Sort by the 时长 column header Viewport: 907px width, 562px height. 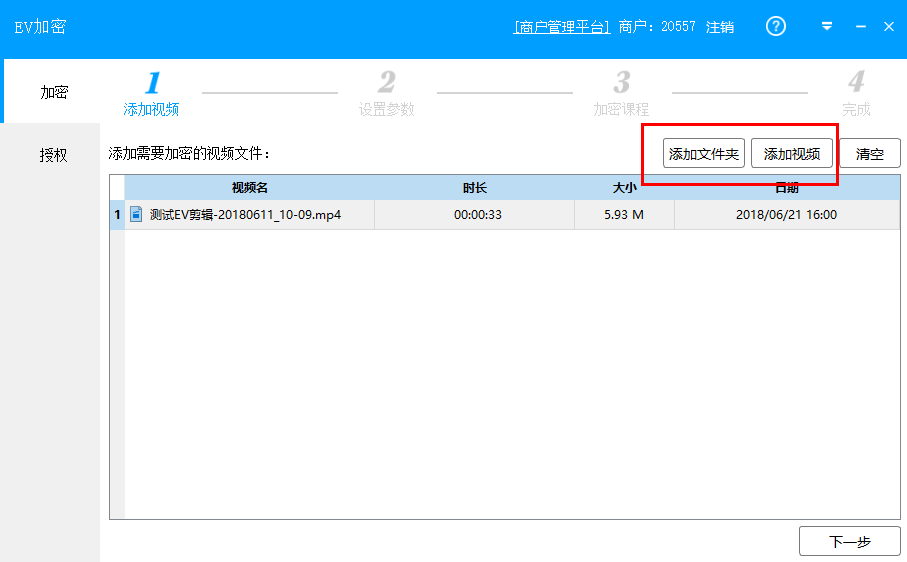[x=474, y=188]
